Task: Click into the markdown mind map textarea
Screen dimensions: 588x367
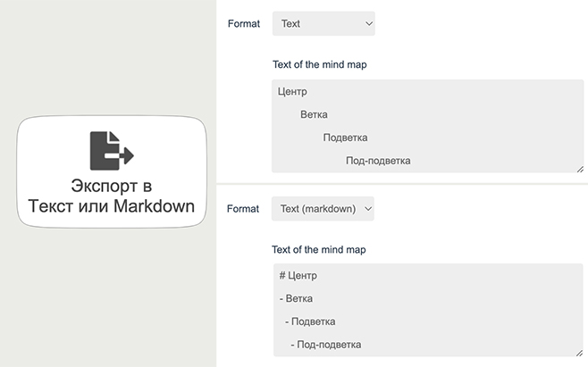Action: pos(428,310)
